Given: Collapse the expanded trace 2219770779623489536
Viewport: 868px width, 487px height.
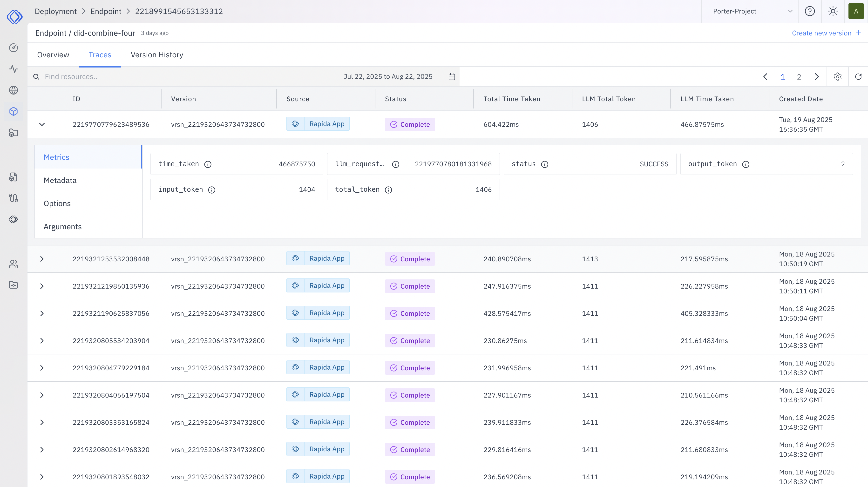Looking at the screenshot, I should 42,124.
